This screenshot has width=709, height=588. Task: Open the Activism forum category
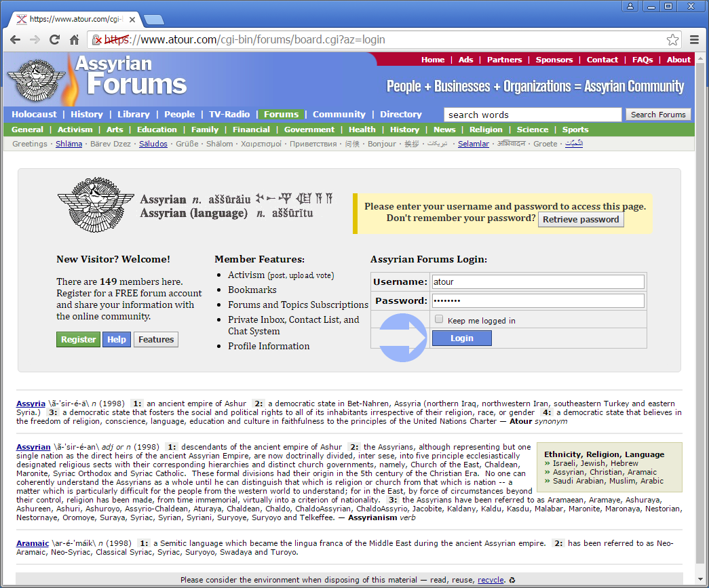tap(75, 130)
